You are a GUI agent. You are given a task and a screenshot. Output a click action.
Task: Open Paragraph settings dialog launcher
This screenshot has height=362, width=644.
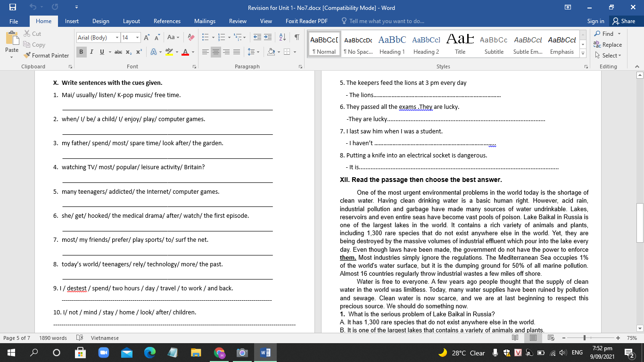click(300, 67)
